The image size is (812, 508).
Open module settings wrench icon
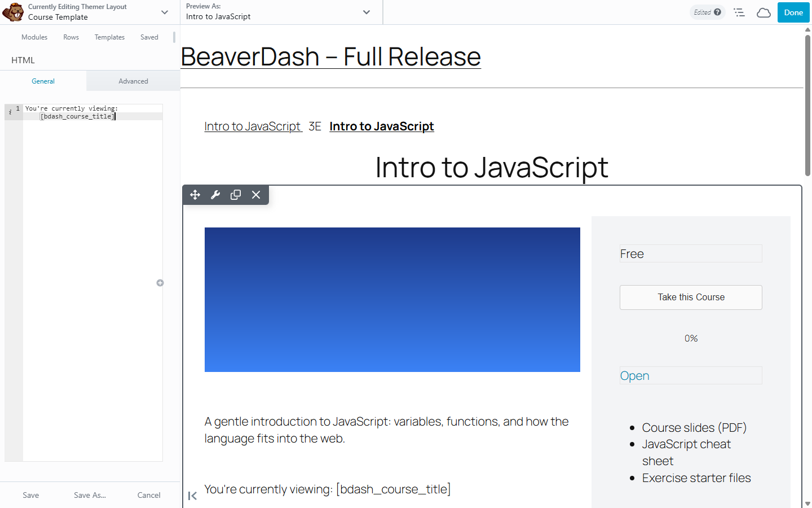(215, 195)
